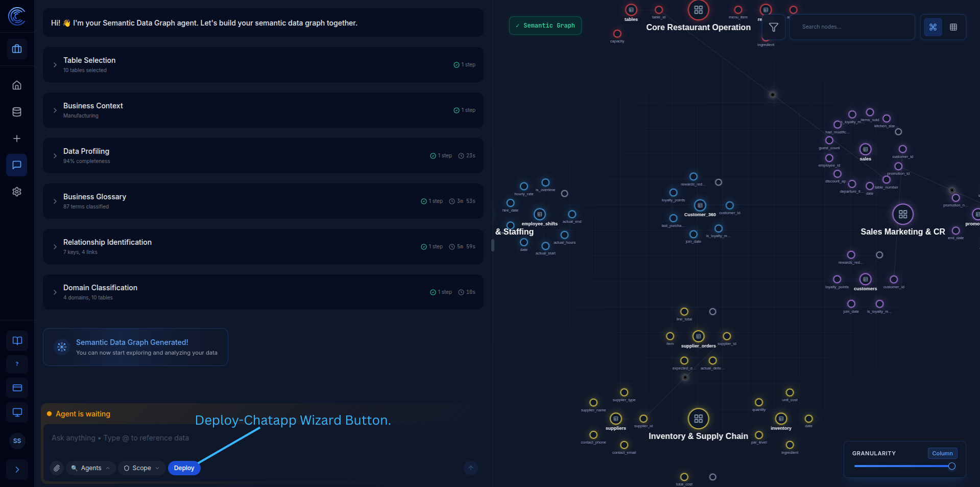
Task: Expand the Business Context step
Action: click(x=263, y=110)
